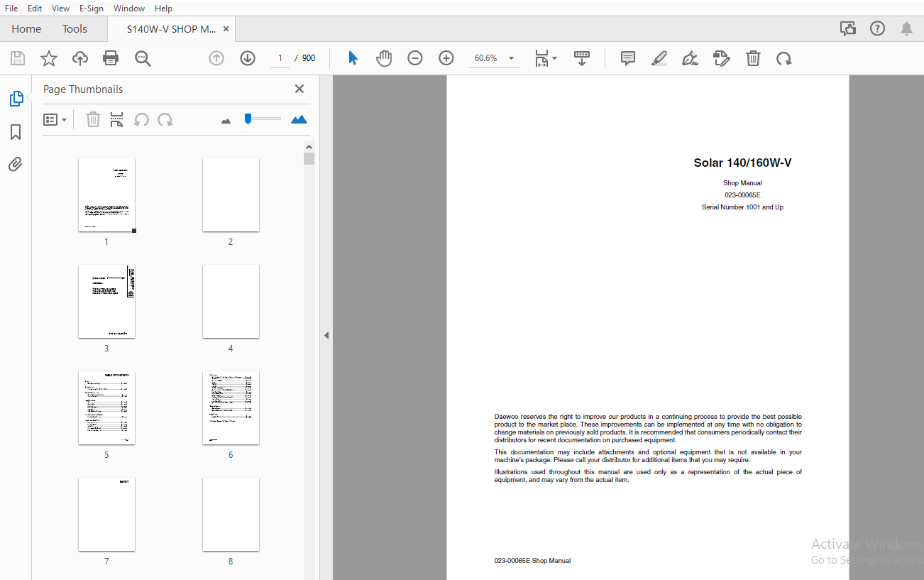Rotate pages clockwise in thumbnails panel
Viewport: 924px width, 580px height.
click(165, 119)
